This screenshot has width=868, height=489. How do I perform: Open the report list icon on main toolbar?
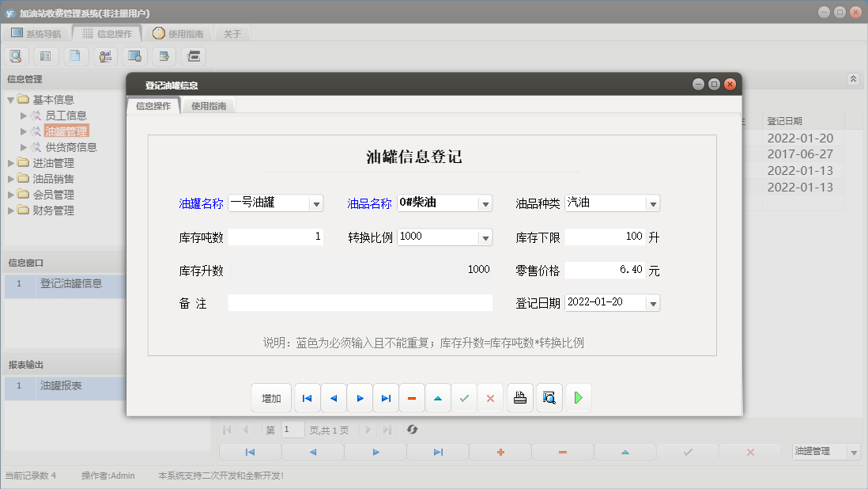tap(47, 55)
